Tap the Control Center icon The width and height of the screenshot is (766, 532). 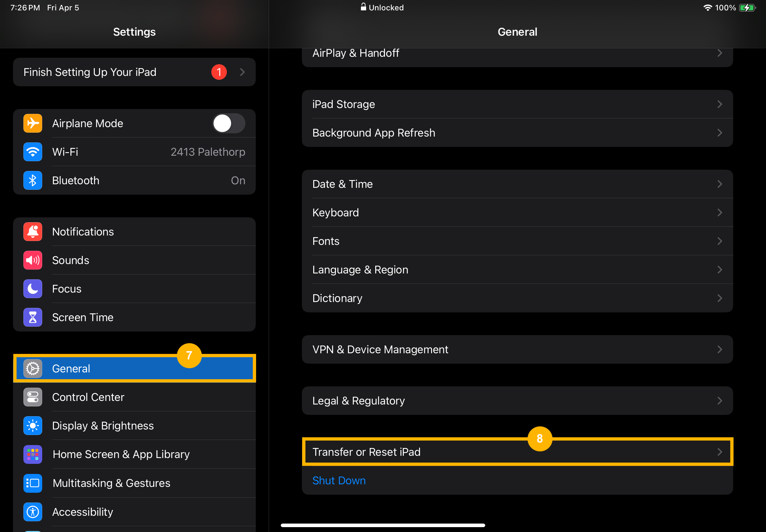click(33, 397)
